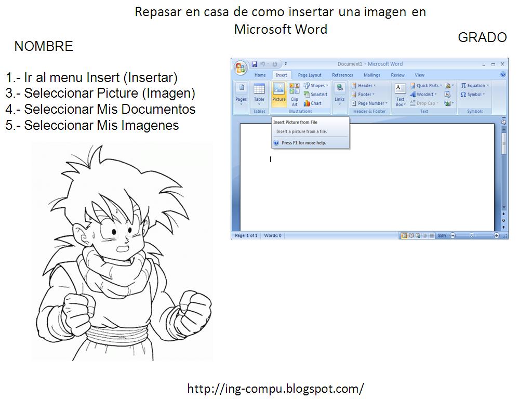Click the scrollbar down arrow in Word
Screen dimensions: 532x399
pos(504,207)
